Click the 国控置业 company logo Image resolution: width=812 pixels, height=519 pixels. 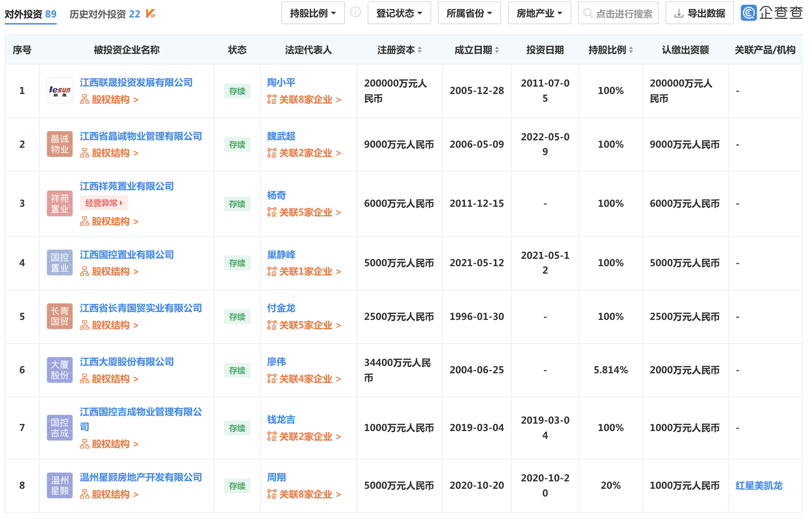click(x=60, y=263)
